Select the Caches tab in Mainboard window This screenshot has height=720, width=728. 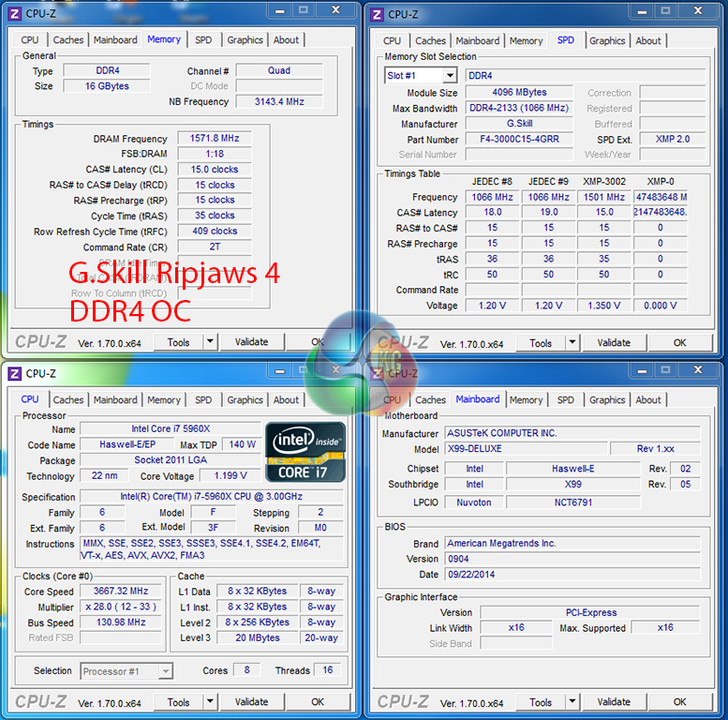click(430, 400)
